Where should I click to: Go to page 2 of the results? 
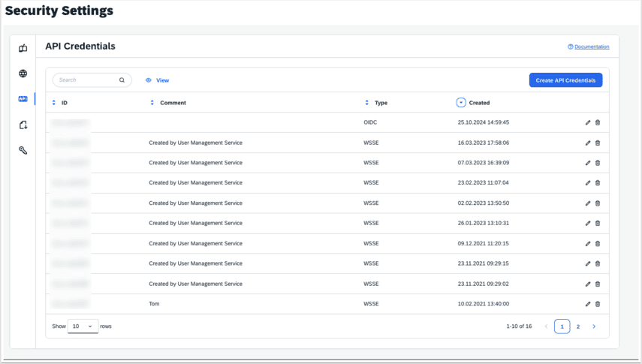coord(578,326)
